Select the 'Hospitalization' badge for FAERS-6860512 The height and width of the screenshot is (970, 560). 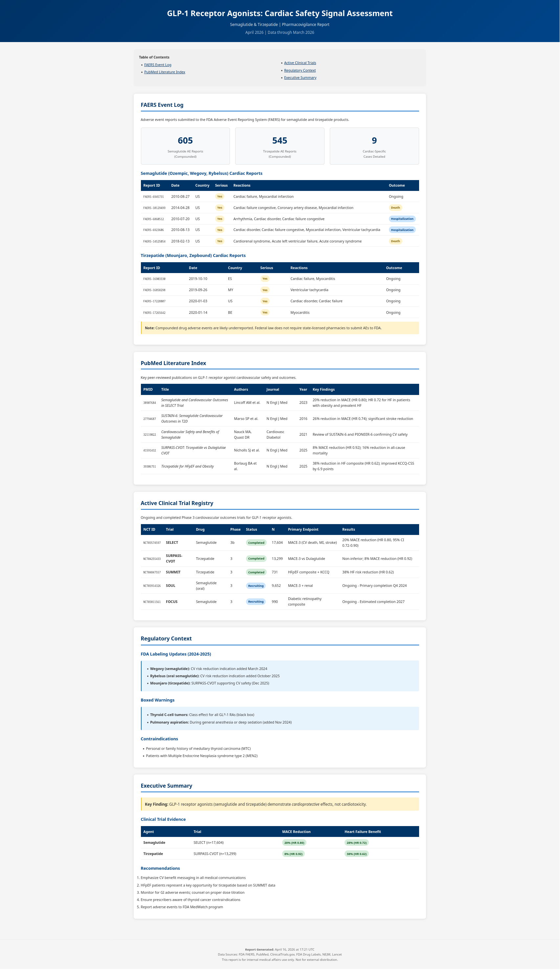[402, 219]
